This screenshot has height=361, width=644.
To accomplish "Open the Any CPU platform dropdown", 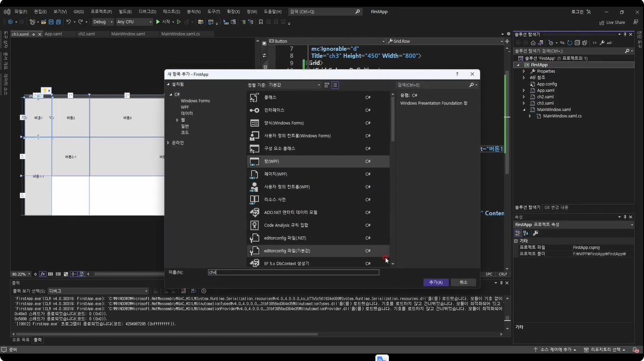I will (x=134, y=22).
